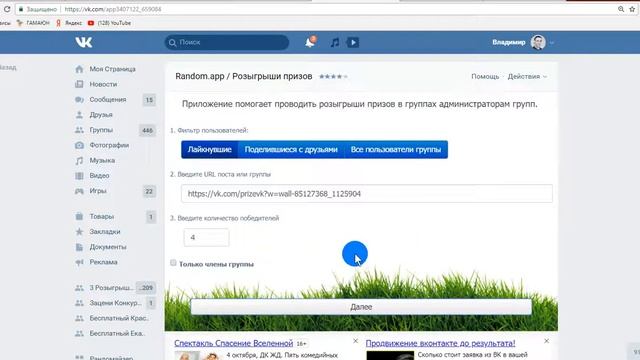The height and width of the screenshot is (360, 640).
Task: Click the app star rating
Action: (x=333, y=76)
